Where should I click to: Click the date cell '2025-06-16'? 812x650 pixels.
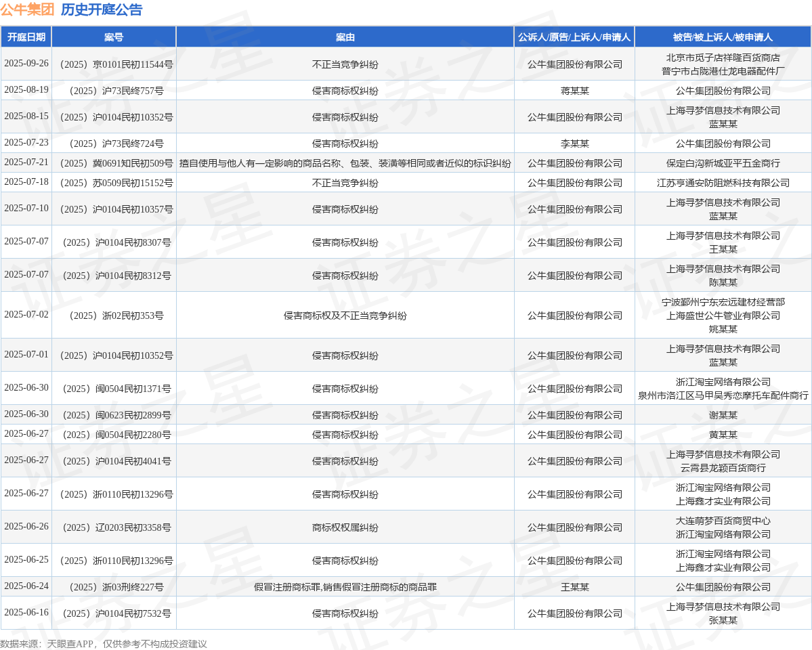26,612
